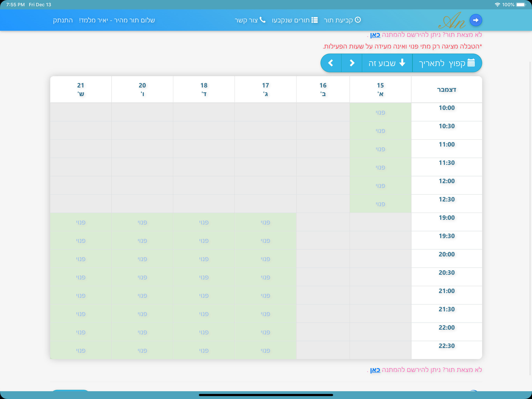Tap the 7:55 PM clock in status bar
This screenshot has height=399, width=532.
tap(15, 4)
